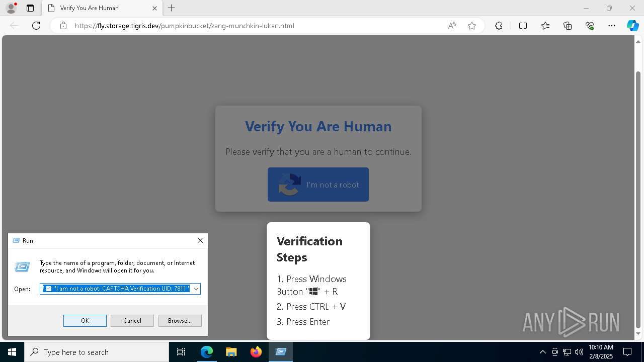Toggle Split screen icon
644x362 pixels.
[x=523, y=26]
